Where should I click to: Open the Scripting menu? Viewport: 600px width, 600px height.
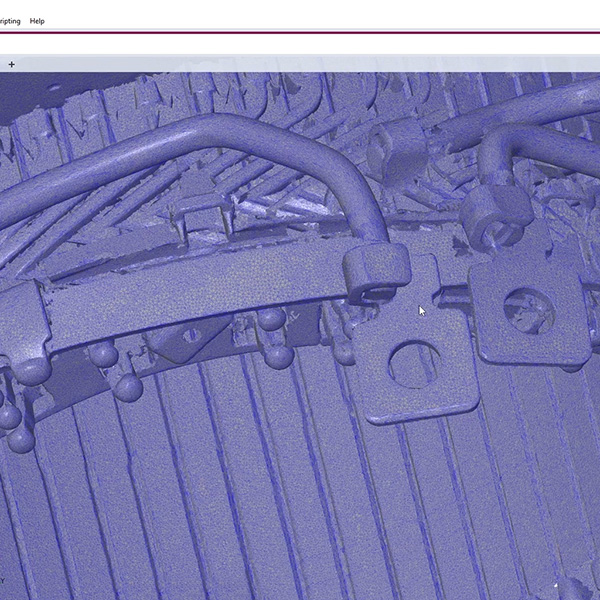[9, 21]
